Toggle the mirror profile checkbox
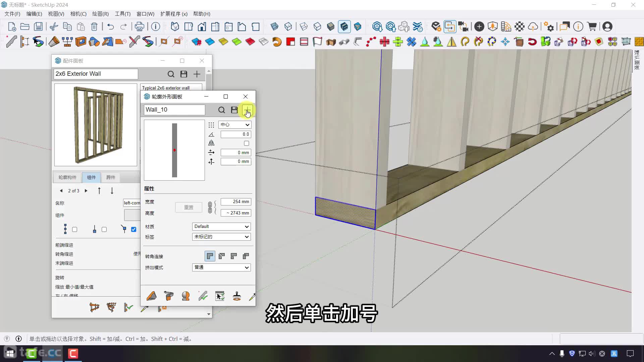Screen dimensions: 644x362 247,143
